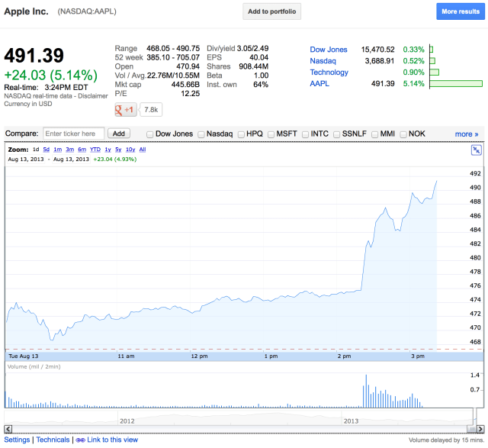Open the Nasdaq index link
The width and height of the screenshot is (488, 448).
pos(323,61)
